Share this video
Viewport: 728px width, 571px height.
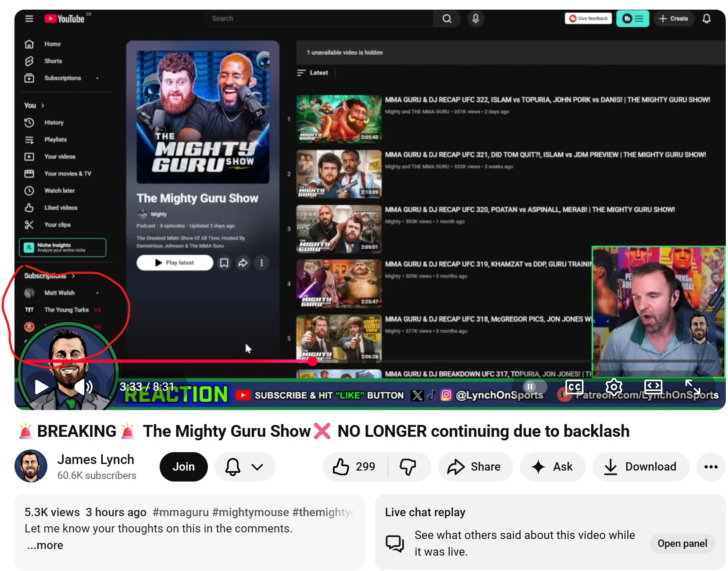click(x=475, y=467)
